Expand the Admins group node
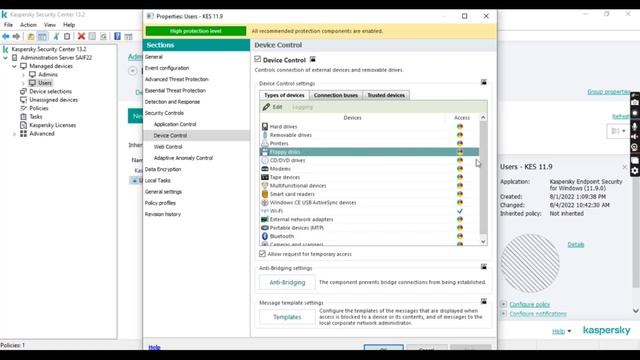The width and height of the screenshot is (640, 360). 23,75
